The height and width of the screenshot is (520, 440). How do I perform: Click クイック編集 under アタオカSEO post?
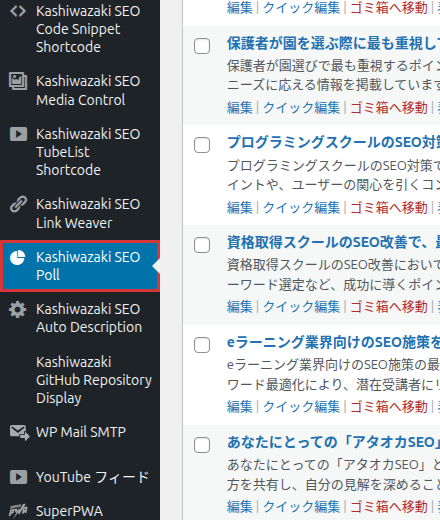click(x=302, y=507)
